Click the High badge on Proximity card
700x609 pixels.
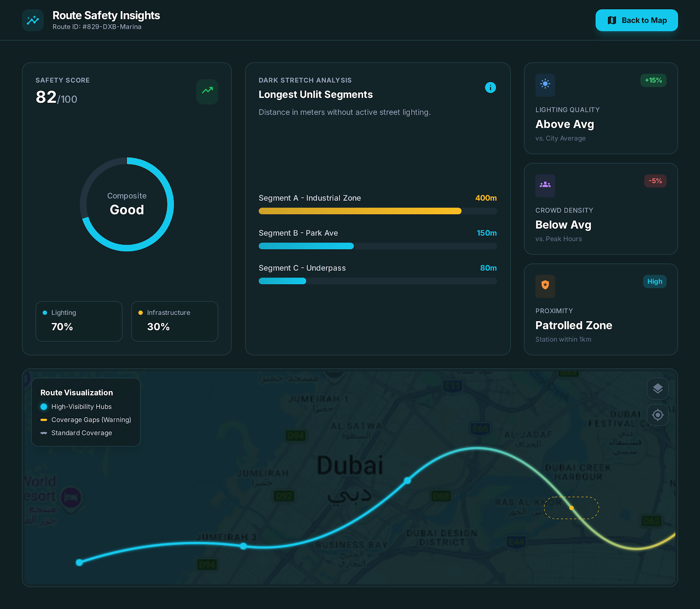point(654,282)
